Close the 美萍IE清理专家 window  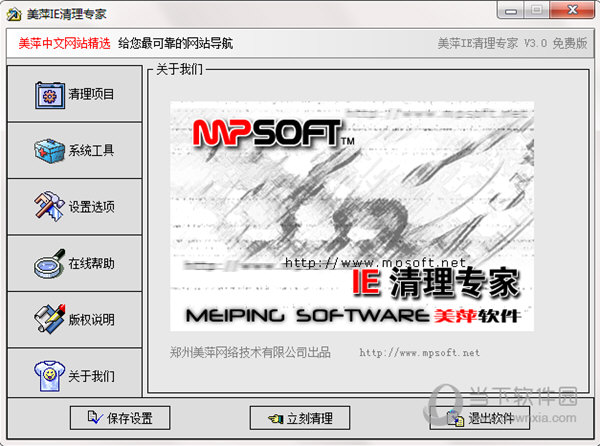coord(572,10)
